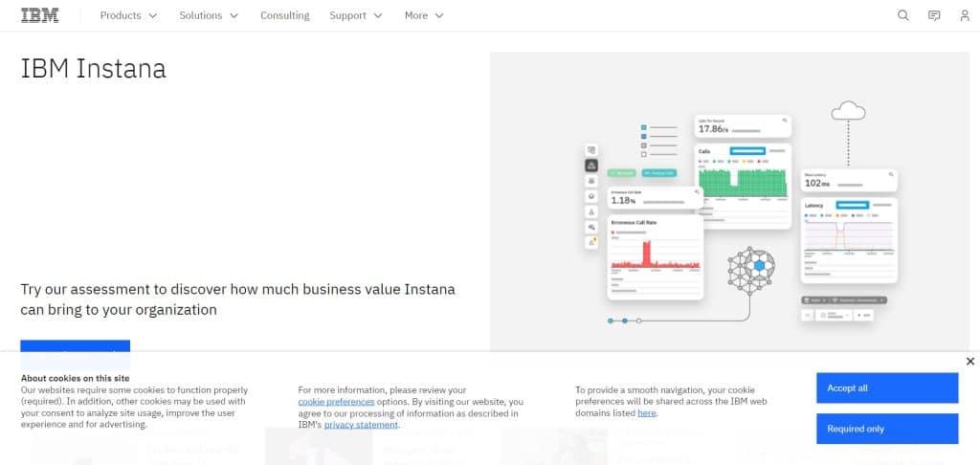Click the 'IBM Instana' heading text
This screenshot has width=980, height=465.
tap(93, 68)
